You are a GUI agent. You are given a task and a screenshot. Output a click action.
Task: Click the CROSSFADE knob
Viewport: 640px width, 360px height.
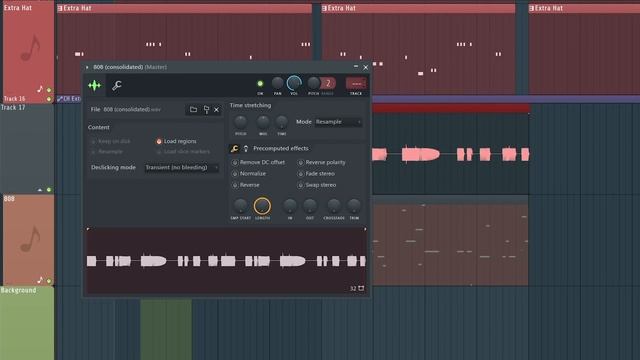pyautogui.click(x=334, y=206)
